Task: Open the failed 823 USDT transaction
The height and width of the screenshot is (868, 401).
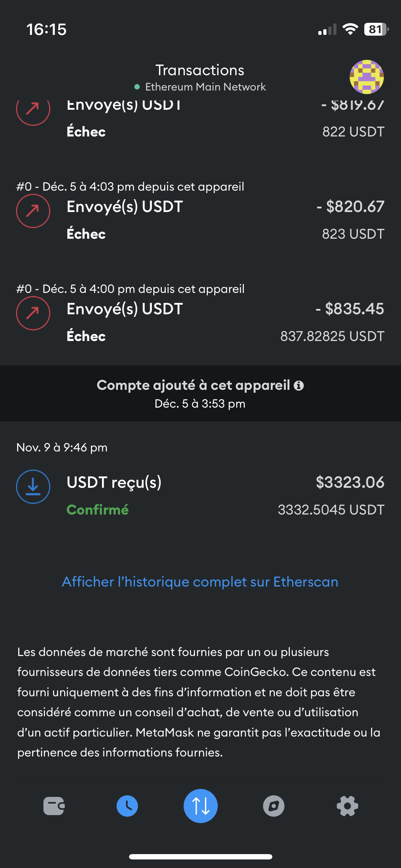Action: pyautogui.click(x=200, y=220)
